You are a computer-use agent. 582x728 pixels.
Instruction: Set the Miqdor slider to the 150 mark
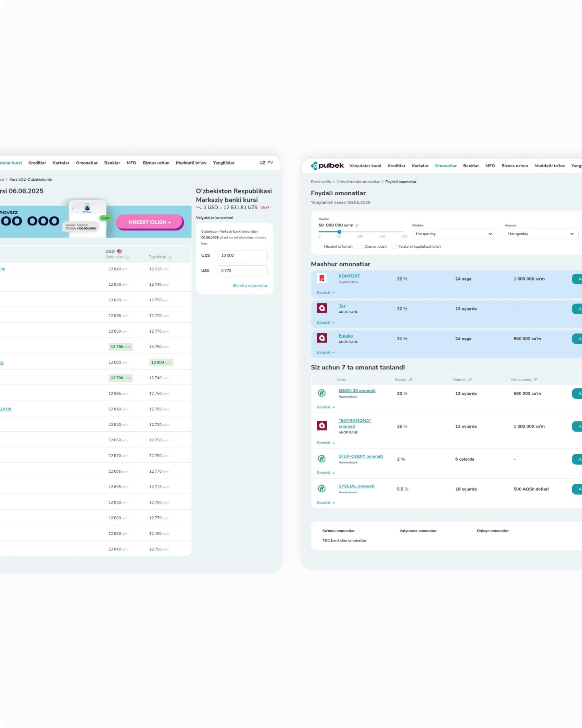[382, 232]
